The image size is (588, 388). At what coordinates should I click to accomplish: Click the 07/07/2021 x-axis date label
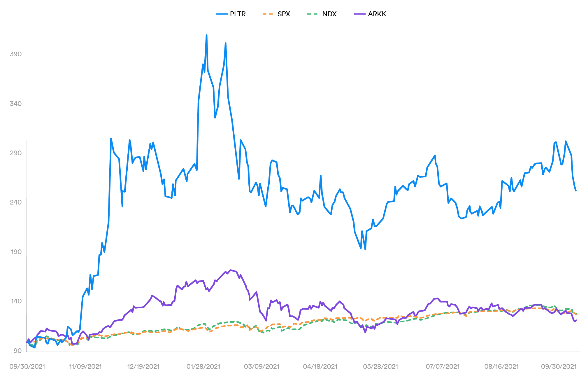point(443,366)
